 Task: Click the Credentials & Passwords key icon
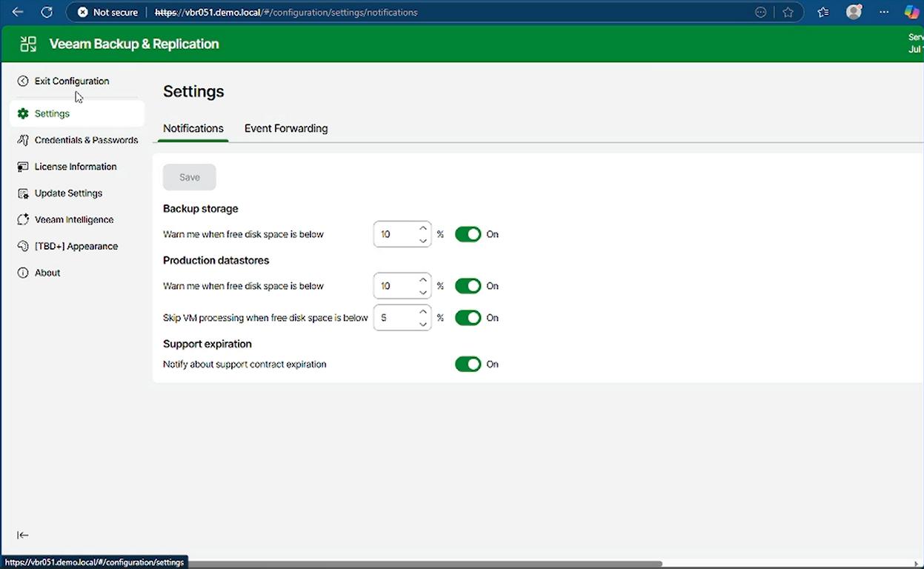(x=23, y=140)
